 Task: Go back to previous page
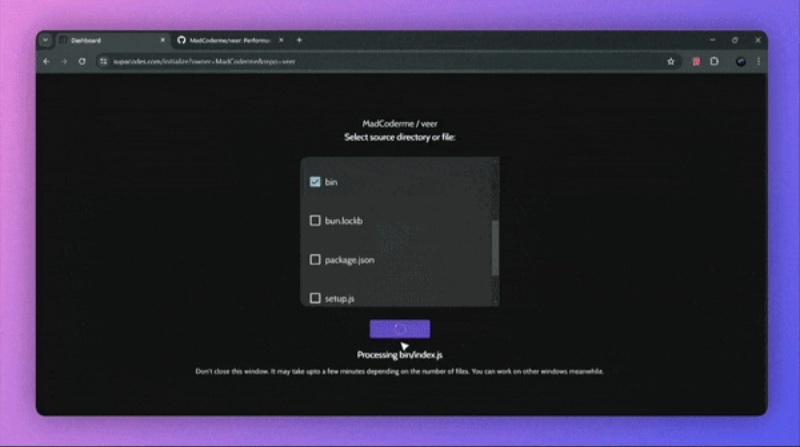tap(46, 61)
